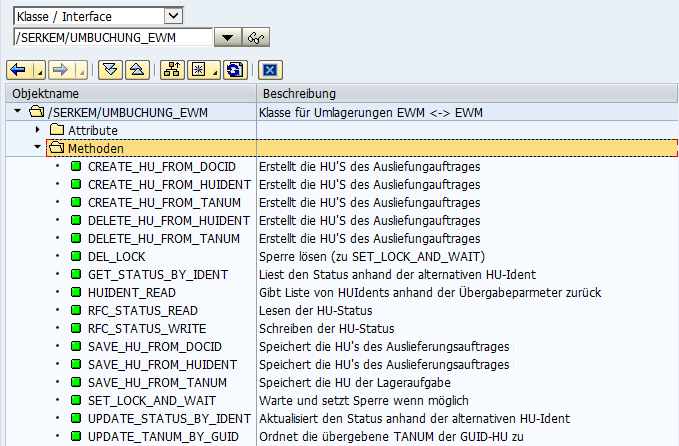Screen dimensions: 679x446
Task: Collapse the Methoden folder node
Action: pyautogui.click(x=38, y=148)
